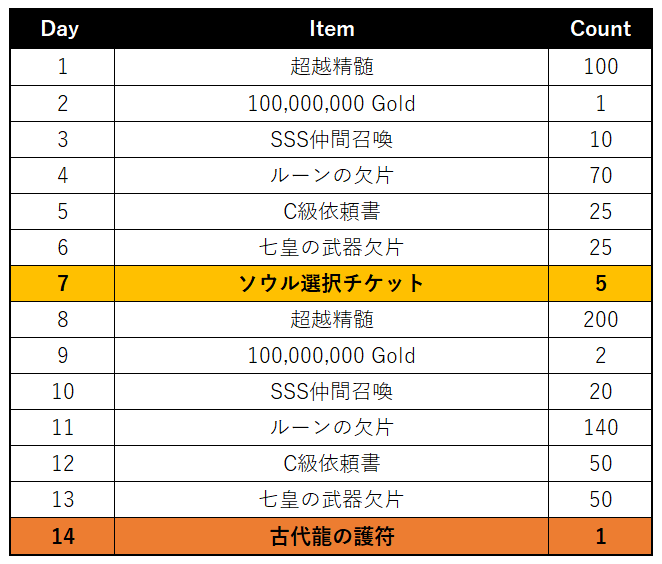Click the count 70 cell
The width and height of the screenshot is (662, 564).
600,175
